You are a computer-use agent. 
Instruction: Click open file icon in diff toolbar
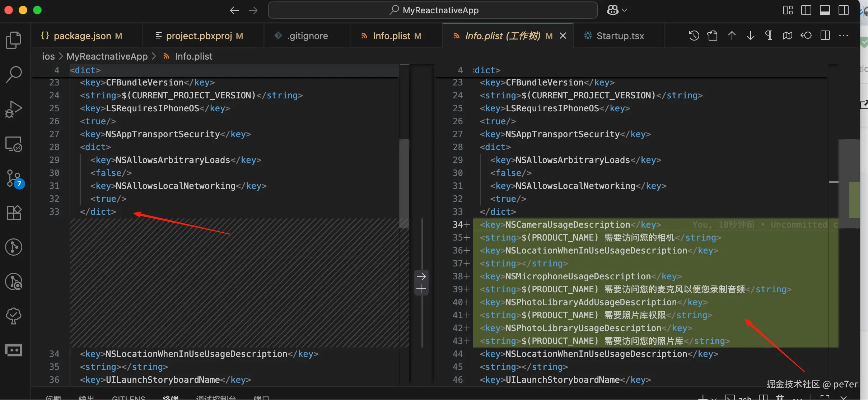[712, 36]
